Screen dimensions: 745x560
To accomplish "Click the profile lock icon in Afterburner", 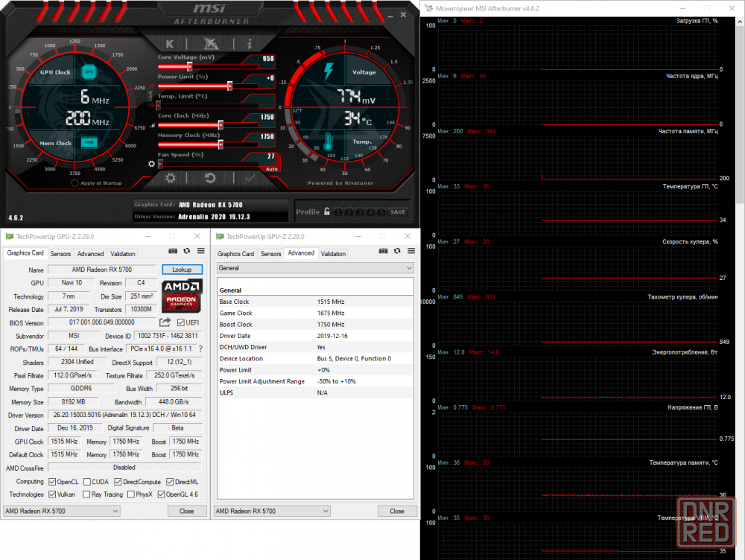I will tap(327, 211).
